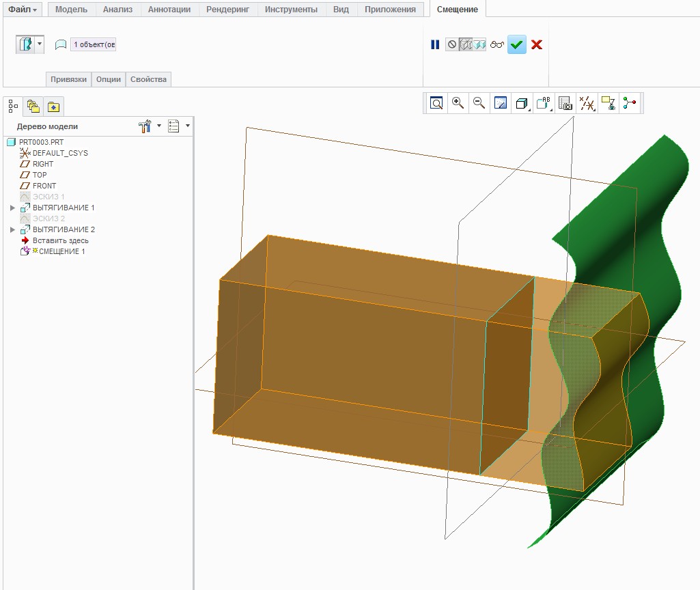The width and height of the screenshot is (700, 590).
Task: Switch to the Приложения ribbon tab
Action: point(390,10)
